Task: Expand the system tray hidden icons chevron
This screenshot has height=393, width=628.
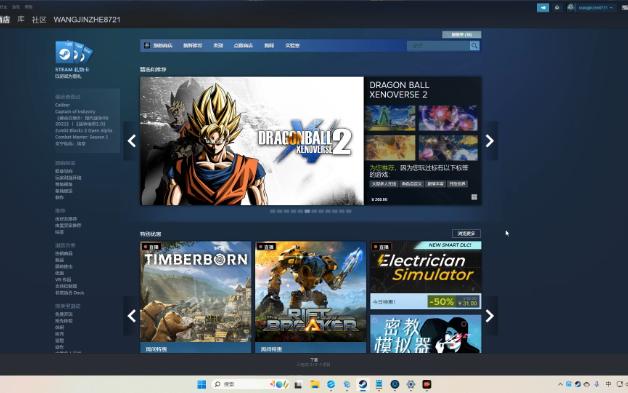Action: pos(560,384)
